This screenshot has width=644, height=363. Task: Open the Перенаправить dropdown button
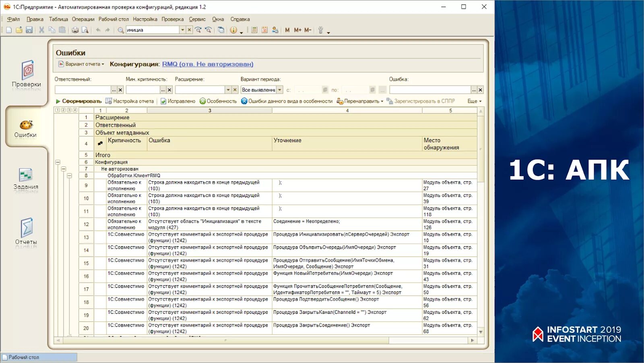tap(360, 101)
